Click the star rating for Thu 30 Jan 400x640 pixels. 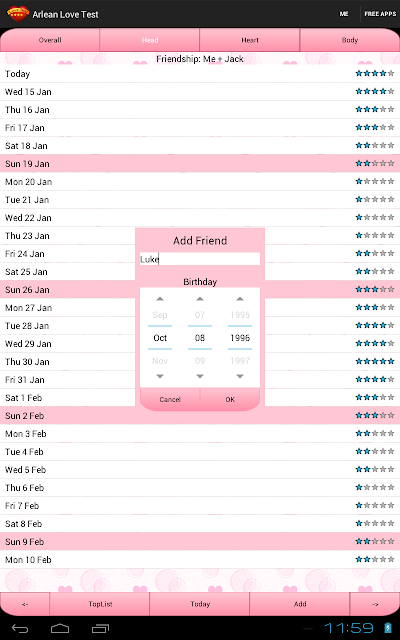click(375, 361)
